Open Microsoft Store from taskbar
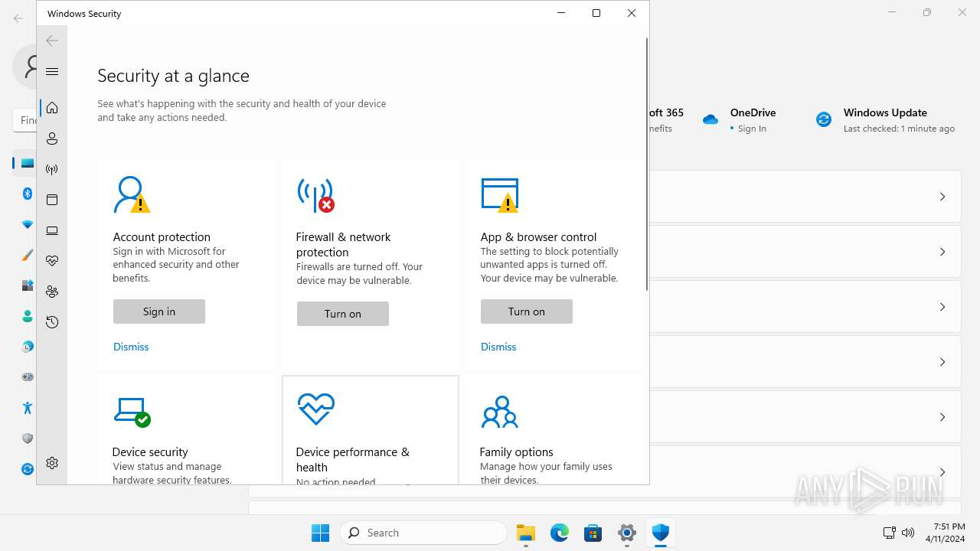 593,533
